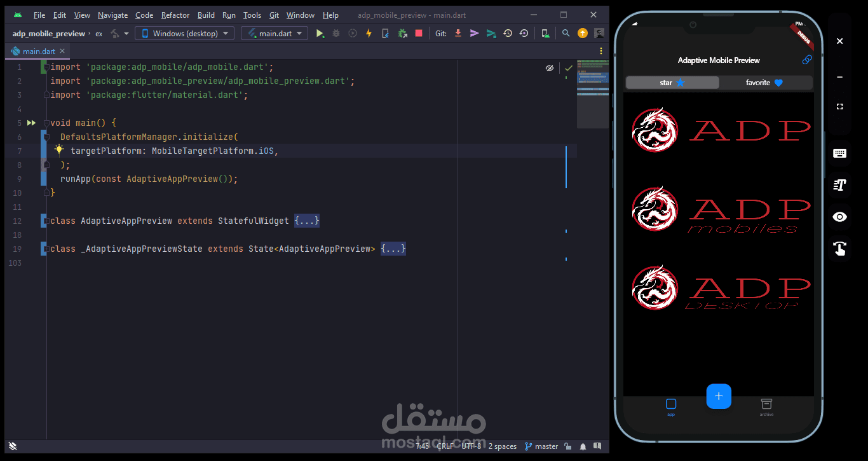Click the build hammer icon
This screenshot has width=868, height=461.
pyautogui.click(x=114, y=33)
